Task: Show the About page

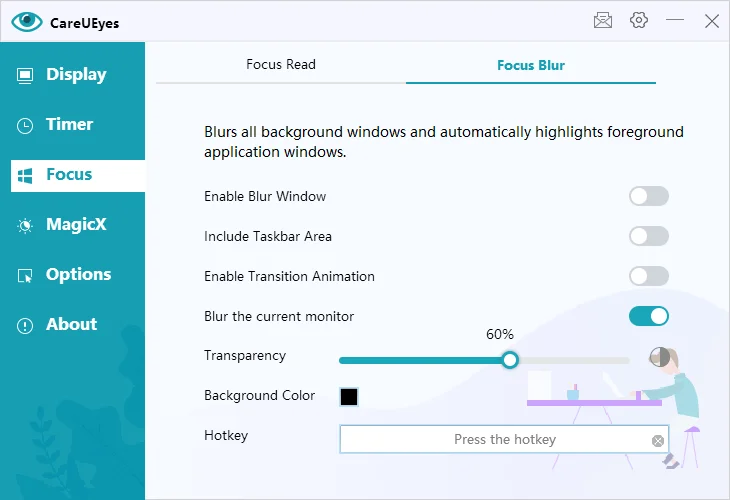Action: (x=70, y=324)
